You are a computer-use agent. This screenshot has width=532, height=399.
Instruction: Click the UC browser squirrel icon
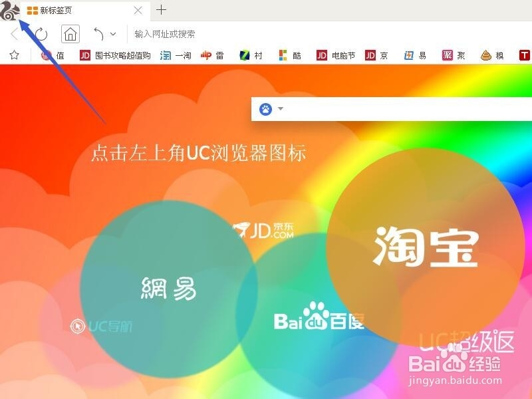click(9, 11)
